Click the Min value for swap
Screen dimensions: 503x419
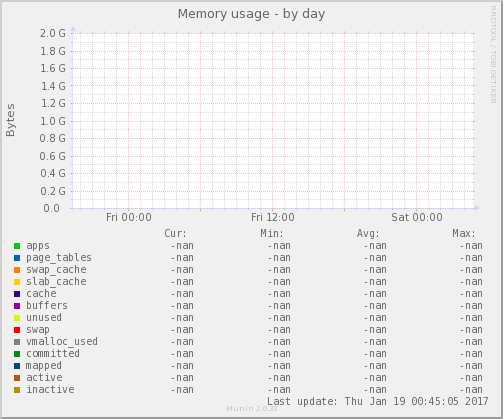point(279,330)
